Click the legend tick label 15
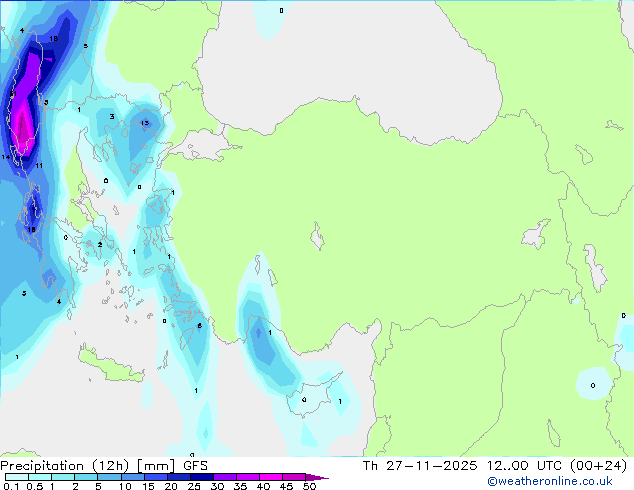Viewport: 634px width, 490px height. pyautogui.click(x=148, y=486)
